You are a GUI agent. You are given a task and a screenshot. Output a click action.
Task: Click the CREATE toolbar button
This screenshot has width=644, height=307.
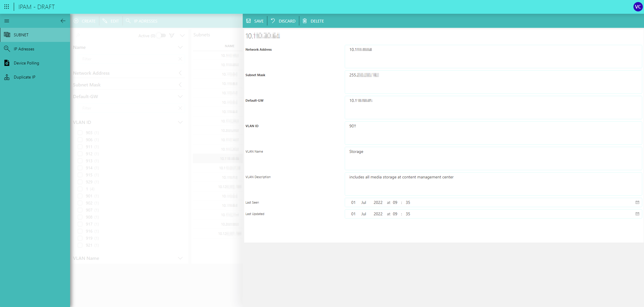click(x=85, y=21)
